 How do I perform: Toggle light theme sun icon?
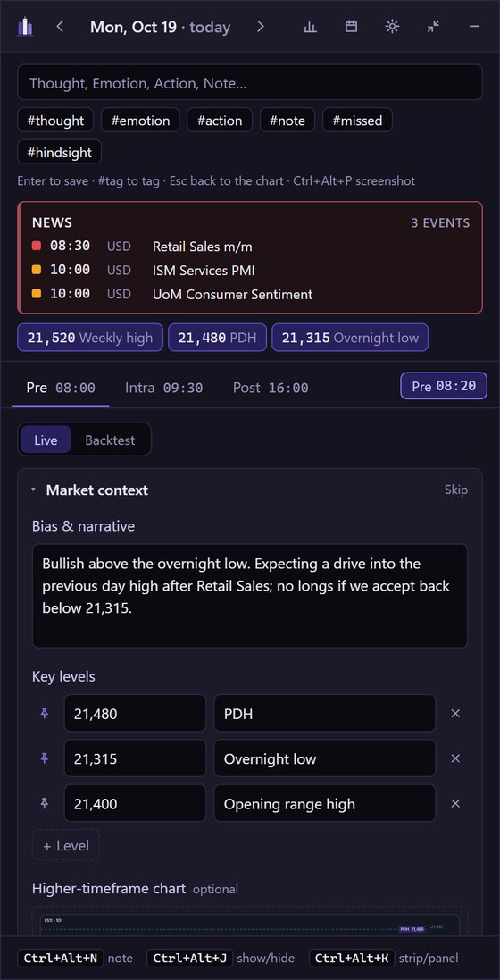pos(392,27)
